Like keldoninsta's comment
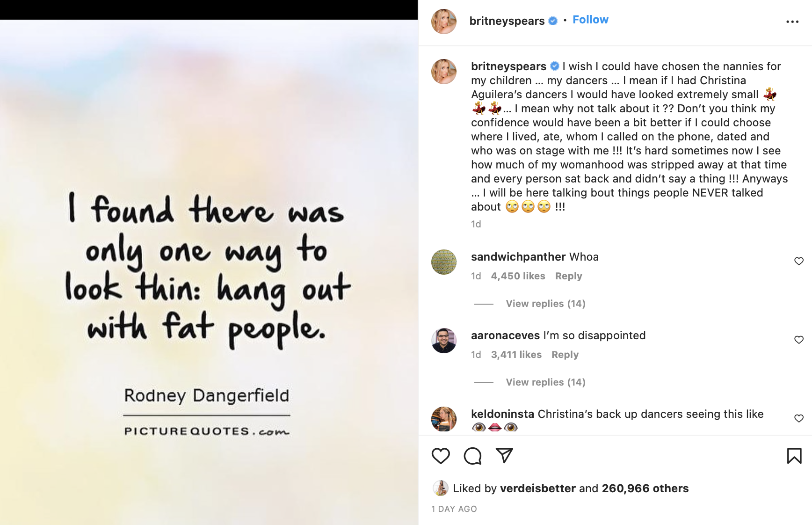Viewport: 812px width, 525px height. point(799,418)
